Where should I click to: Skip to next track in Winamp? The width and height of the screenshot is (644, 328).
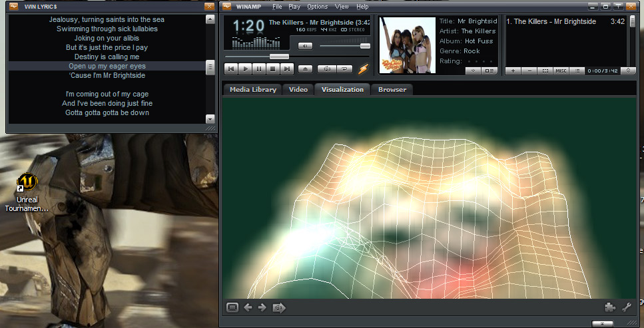coord(287,69)
